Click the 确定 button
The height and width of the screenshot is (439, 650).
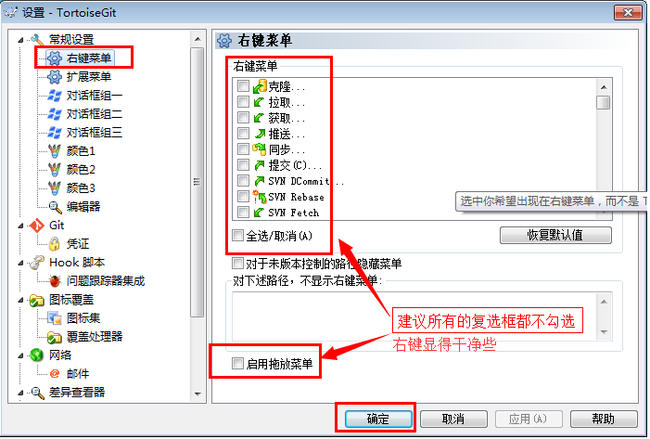[378, 419]
